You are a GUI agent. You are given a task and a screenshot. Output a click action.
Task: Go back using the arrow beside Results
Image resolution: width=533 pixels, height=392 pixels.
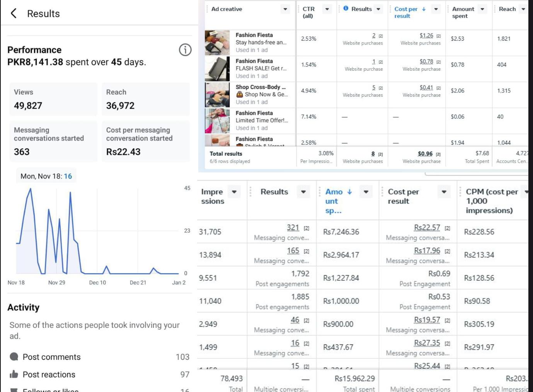(14, 14)
